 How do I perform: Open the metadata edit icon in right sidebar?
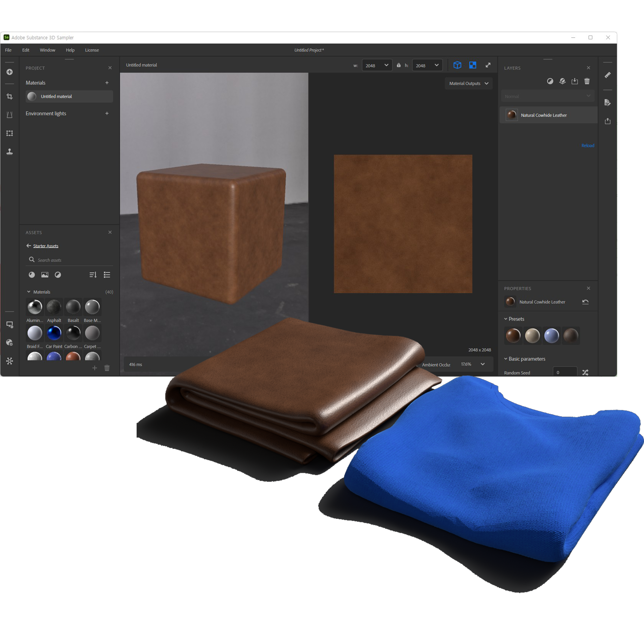tap(608, 102)
